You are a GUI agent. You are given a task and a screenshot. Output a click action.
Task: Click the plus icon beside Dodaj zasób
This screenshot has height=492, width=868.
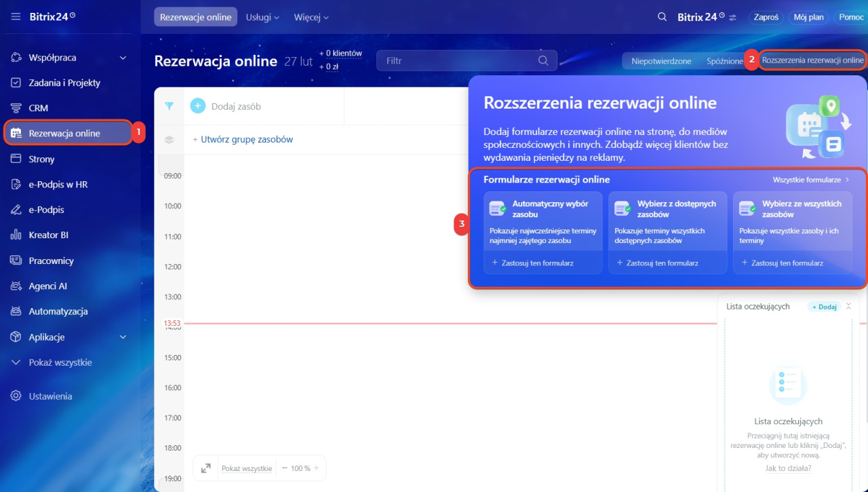point(198,106)
